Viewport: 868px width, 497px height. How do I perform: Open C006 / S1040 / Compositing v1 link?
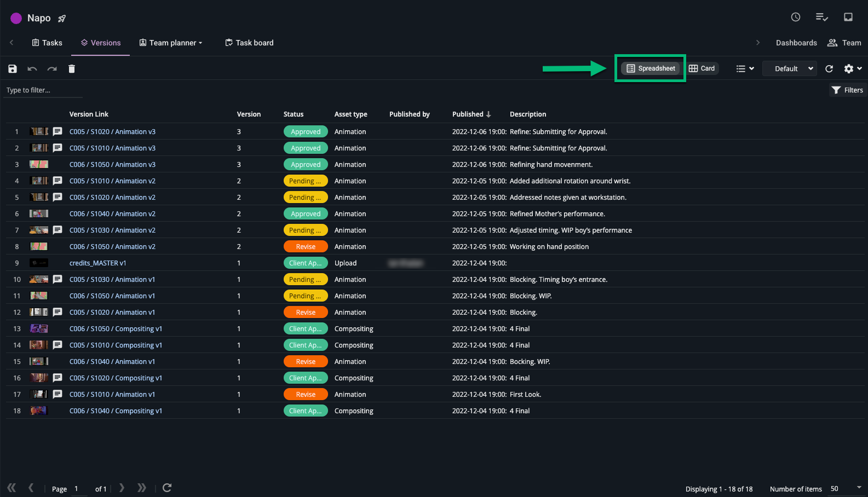click(x=116, y=411)
